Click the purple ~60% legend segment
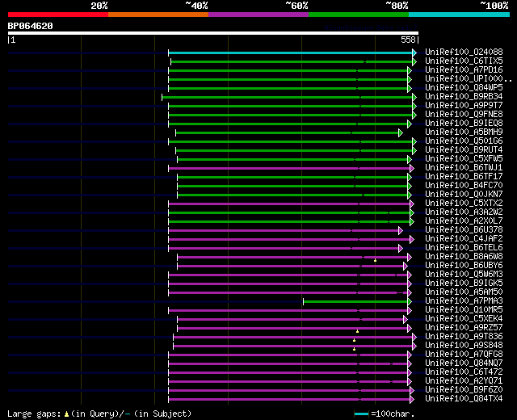The height and width of the screenshot is (420, 517). click(258, 15)
